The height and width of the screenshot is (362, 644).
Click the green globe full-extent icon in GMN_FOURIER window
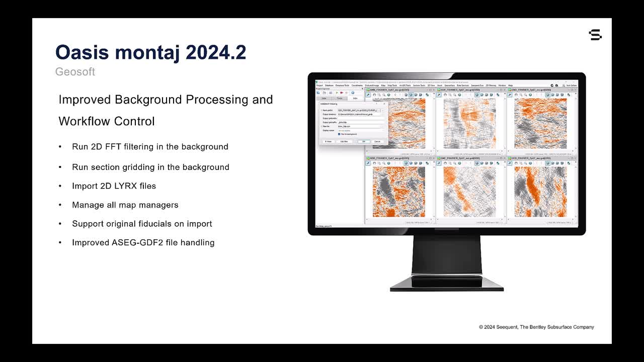pos(389,95)
